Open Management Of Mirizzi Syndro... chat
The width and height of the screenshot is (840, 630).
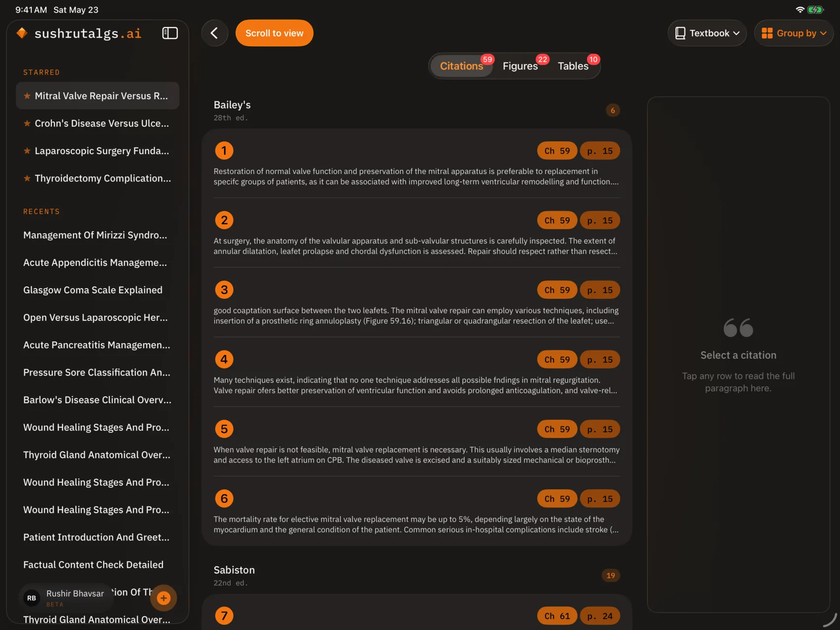coord(97,235)
